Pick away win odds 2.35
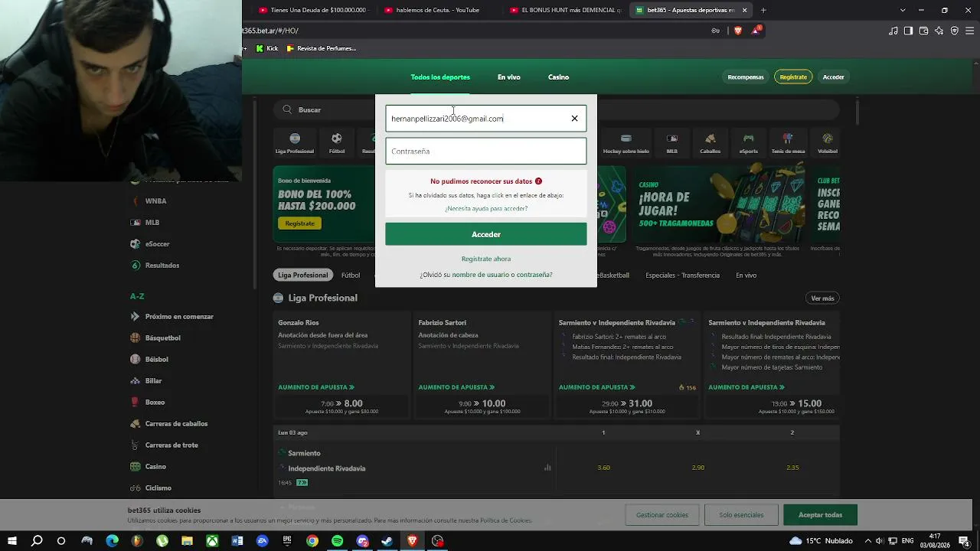The height and width of the screenshot is (551, 980). tap(792, 468)
